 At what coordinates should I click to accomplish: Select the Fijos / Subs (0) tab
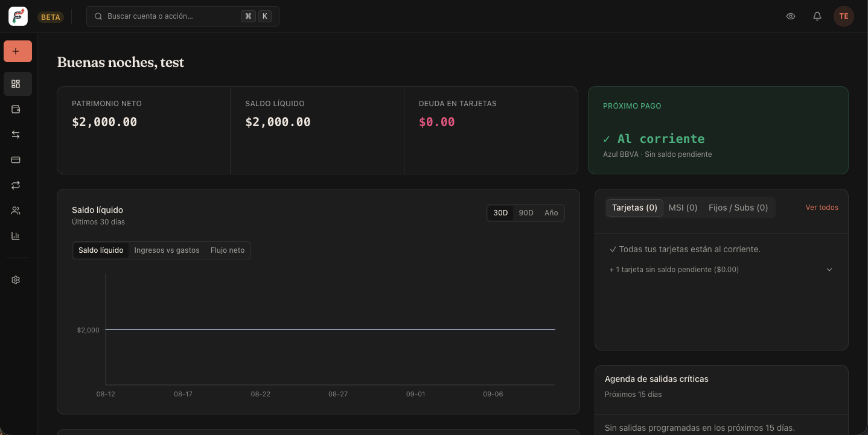738,208
